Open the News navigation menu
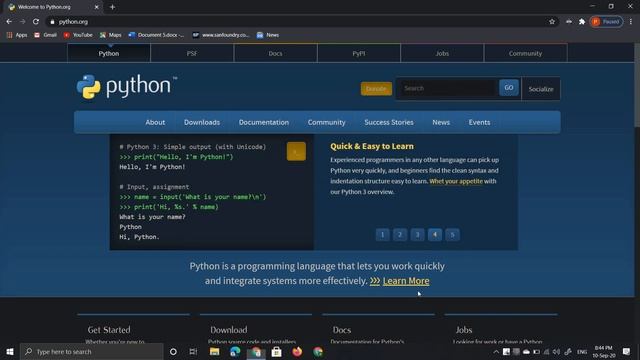 [441, 122]
